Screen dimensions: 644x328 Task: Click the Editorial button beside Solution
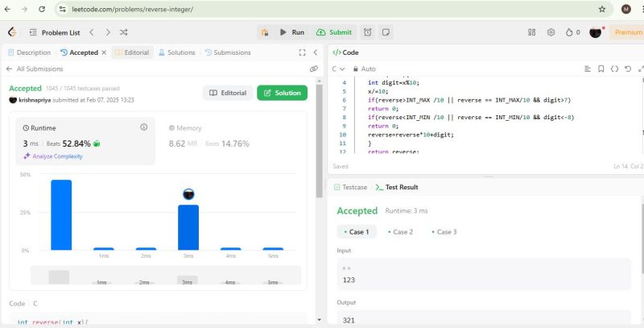tap(228, 93)
